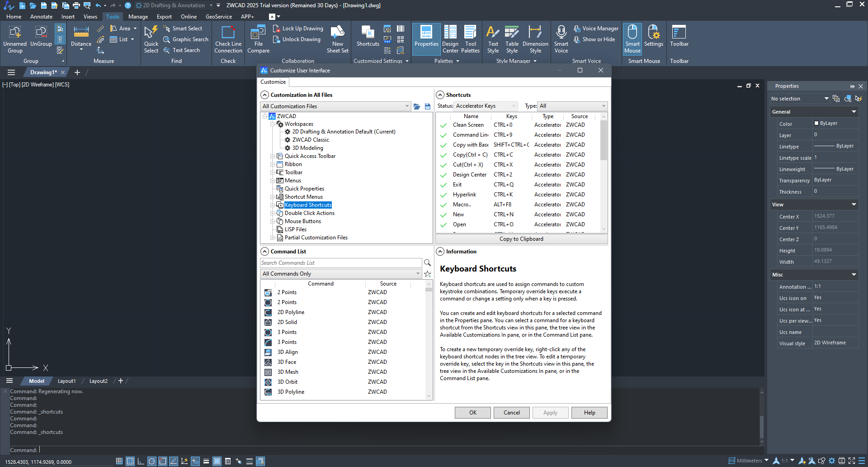
Task: Toggle polar tracking in status bar
Action: (x=152, y=461)
